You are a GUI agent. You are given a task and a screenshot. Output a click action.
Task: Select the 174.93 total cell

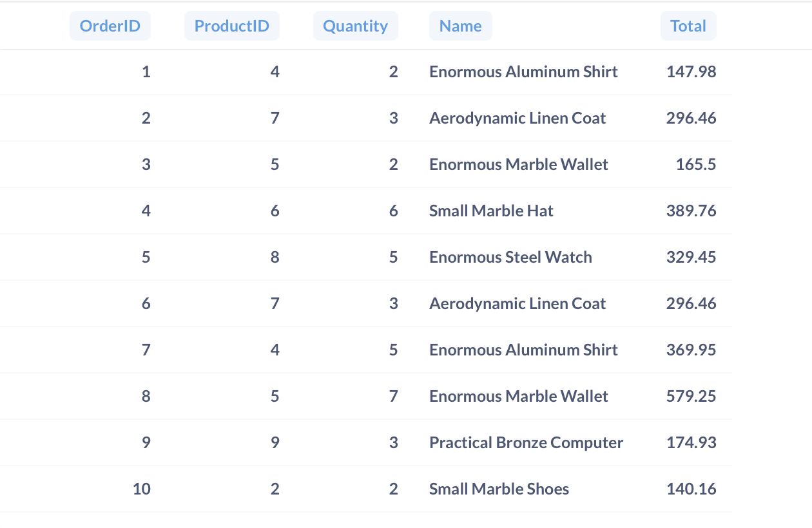click(x=691, y=443)
